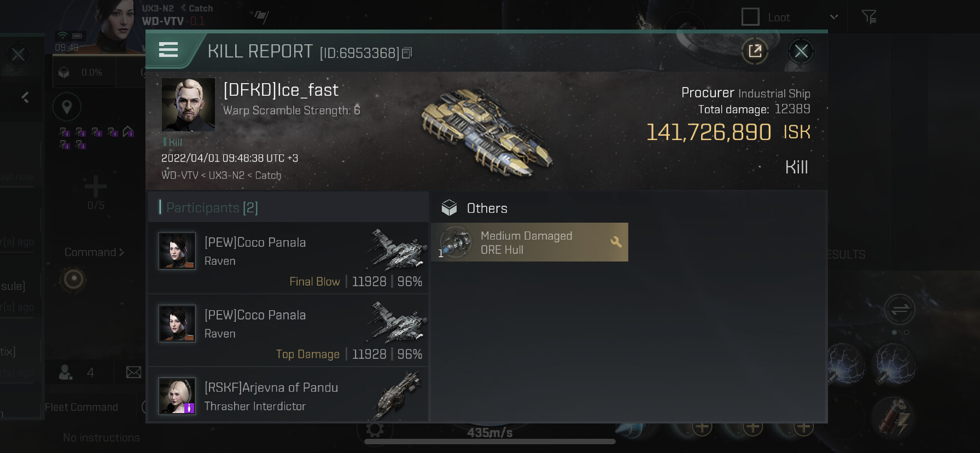The image size is (980, 453).
Task: Expand the Loot dropdown arrow
Action: point(834,17)
